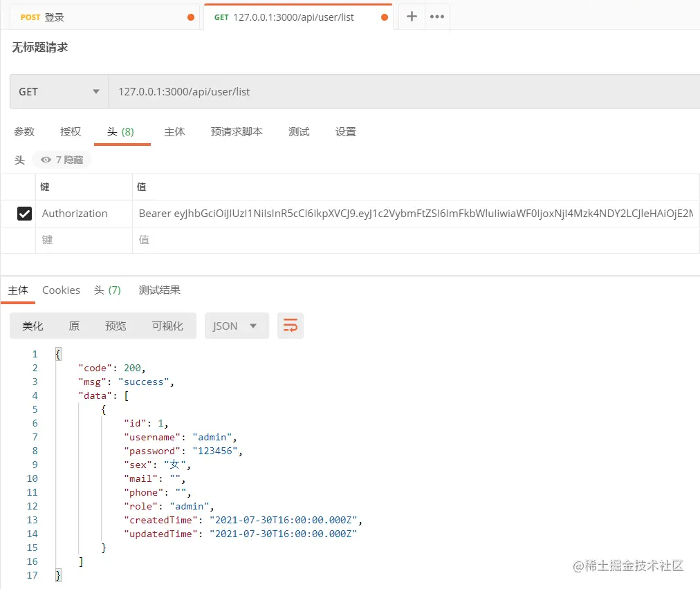Click the "code": 200 line
Image resolution: width=700 pixels, height=589 pixels.
pos(112,368)
